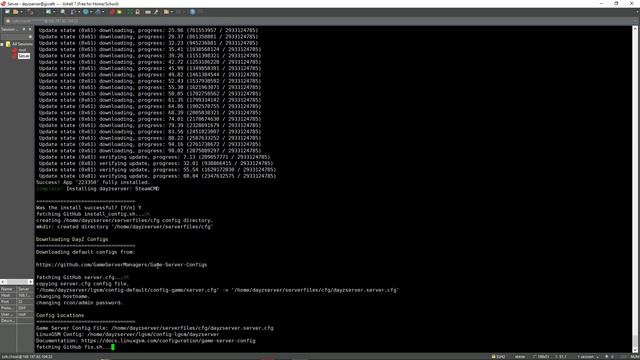Open the dropdown arrow beside the font/color scheme icon
640x360 pixels.
[103, 12]
